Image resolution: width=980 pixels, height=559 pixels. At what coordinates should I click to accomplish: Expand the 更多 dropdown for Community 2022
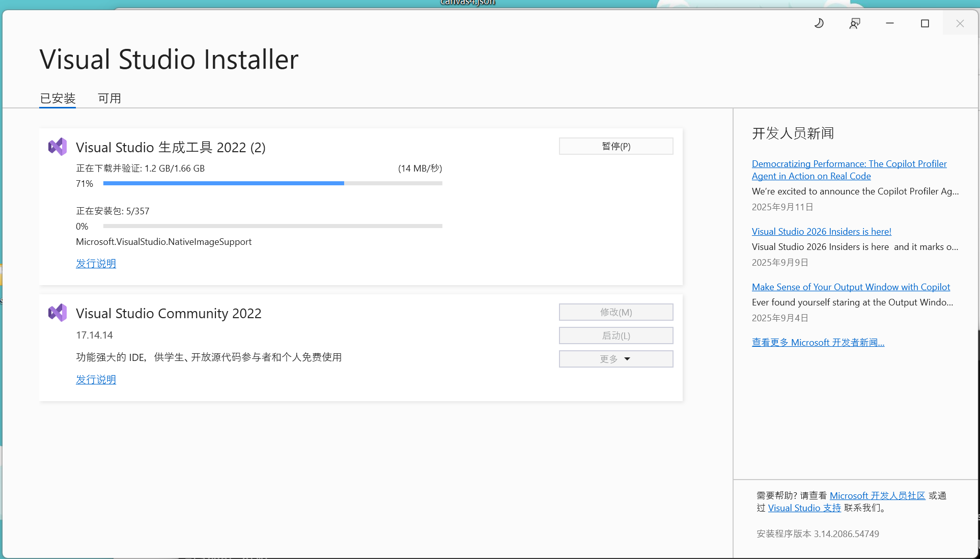coord(615,358)
